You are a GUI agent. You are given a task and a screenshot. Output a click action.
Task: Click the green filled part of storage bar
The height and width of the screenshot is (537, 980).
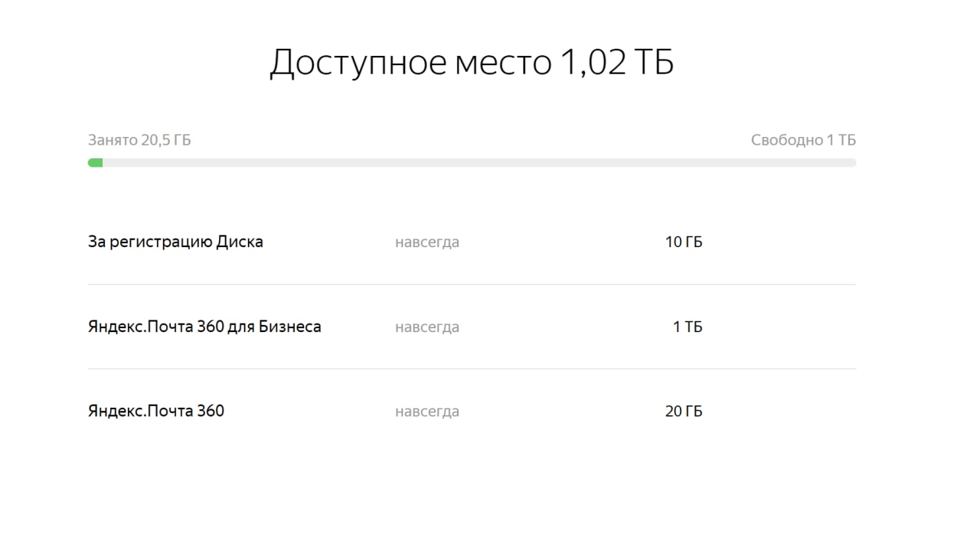pyautogui.click(x=95, y=162)
